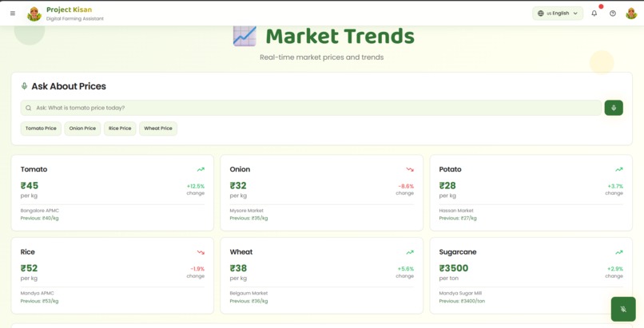The height and width of the screenshot is (328, 644).
Task: Focus the tomato price search field
Action: pos(311,108)
